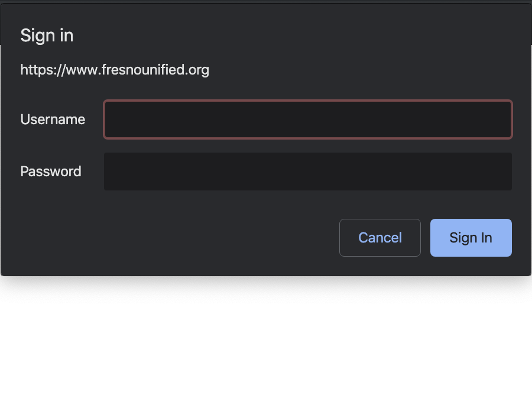
Task: Select the Username label
Action: pos(53,119)
